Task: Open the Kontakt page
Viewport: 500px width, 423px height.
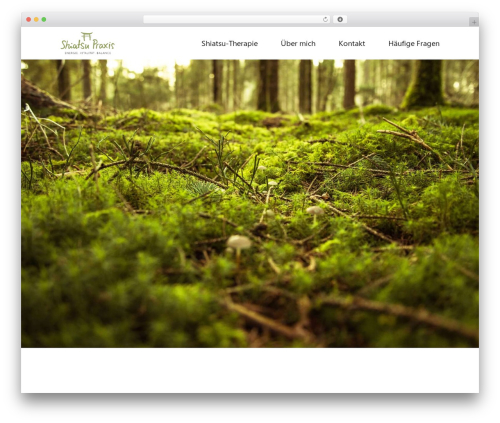Action: [352, 44]
